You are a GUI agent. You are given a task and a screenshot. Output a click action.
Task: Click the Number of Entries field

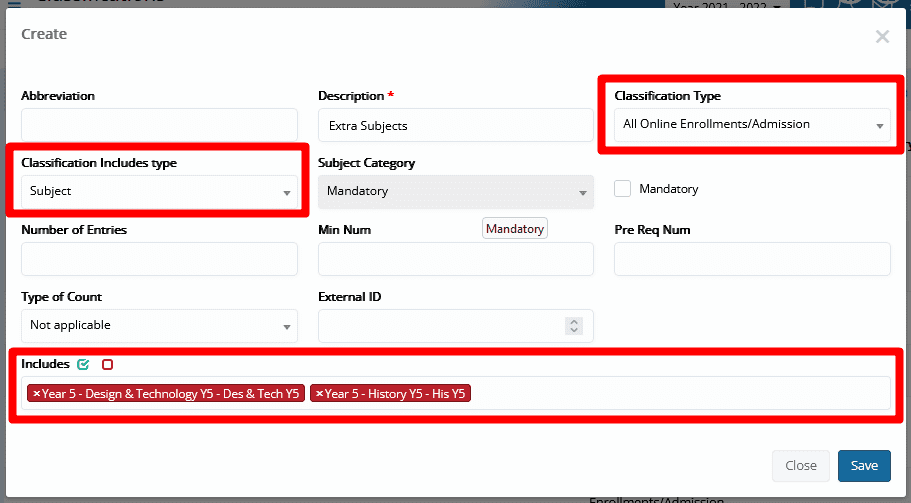(159, 258)
